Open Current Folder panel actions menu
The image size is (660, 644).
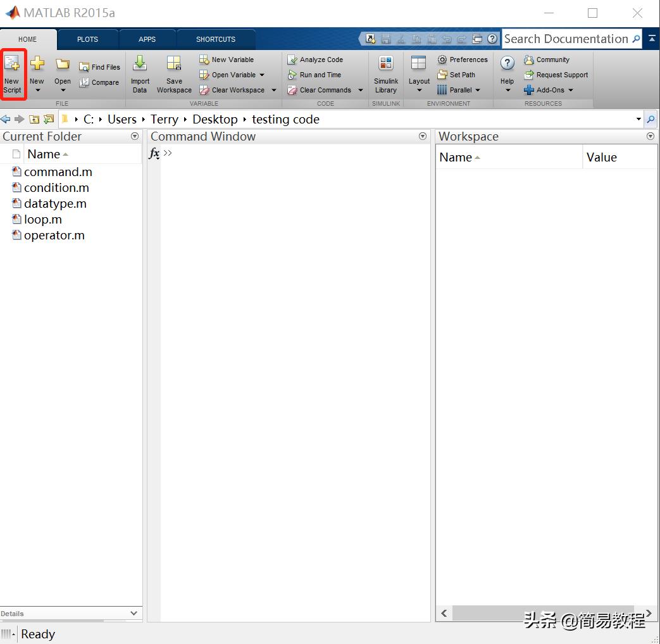point(135,136)
